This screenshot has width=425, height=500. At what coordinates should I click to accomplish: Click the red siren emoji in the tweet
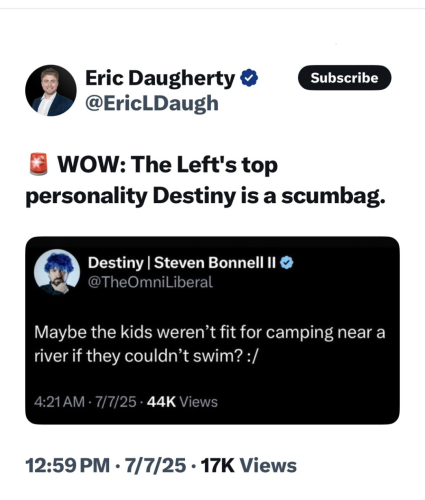[x=38, y=164]
